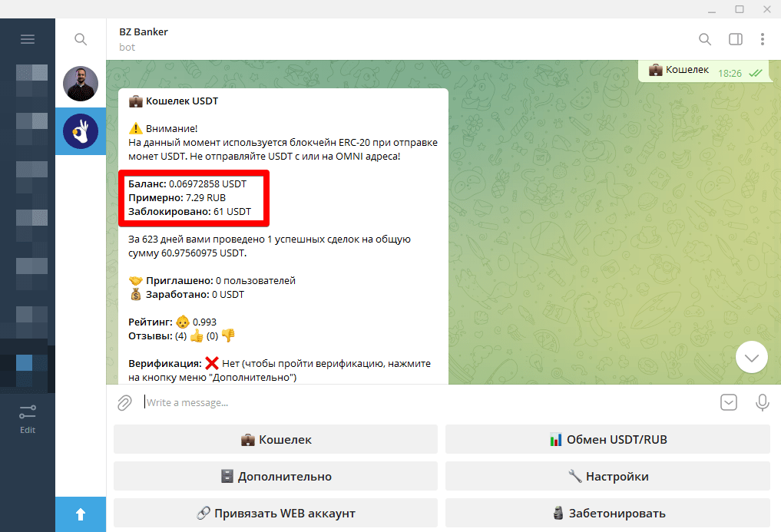Image resolution: width=781 pixels, height=532 pixels.
Task: Click the Дополнительно bot button
Action: coord(276,476)
